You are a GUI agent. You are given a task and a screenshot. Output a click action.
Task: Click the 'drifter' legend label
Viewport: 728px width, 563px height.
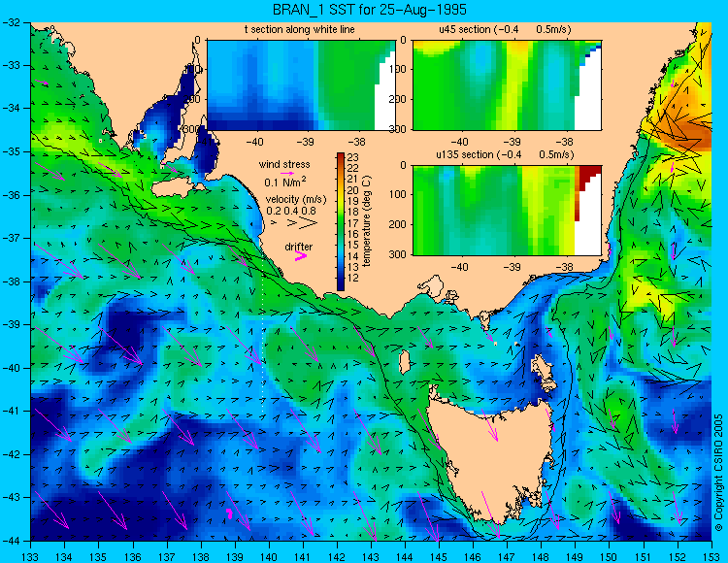click(299, 247)
